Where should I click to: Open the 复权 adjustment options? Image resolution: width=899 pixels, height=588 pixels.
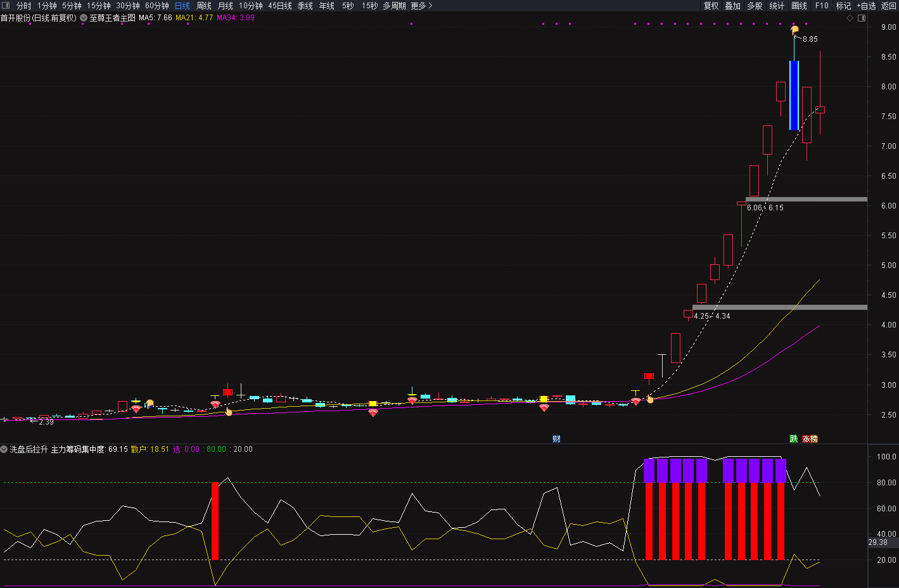point(711,6)
